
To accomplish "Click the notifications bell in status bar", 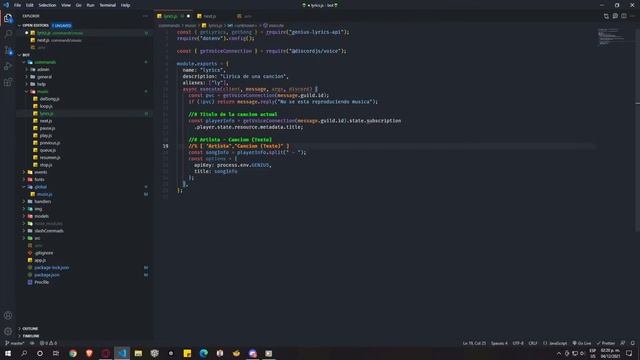I will [x=633, y=343].
